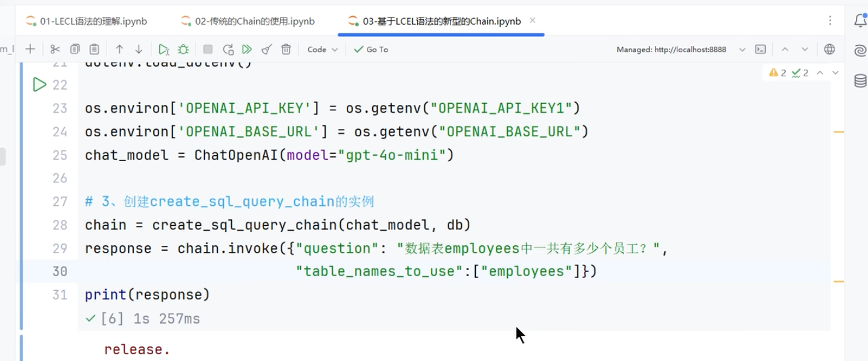The width and height of the screenshot is (868, 361).
Task: Add a new cell with plus icon
Action: tap(30, 49)
